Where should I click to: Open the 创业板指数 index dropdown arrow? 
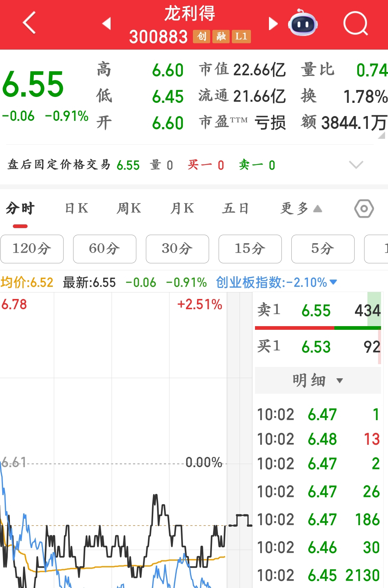tap(333, 282)
